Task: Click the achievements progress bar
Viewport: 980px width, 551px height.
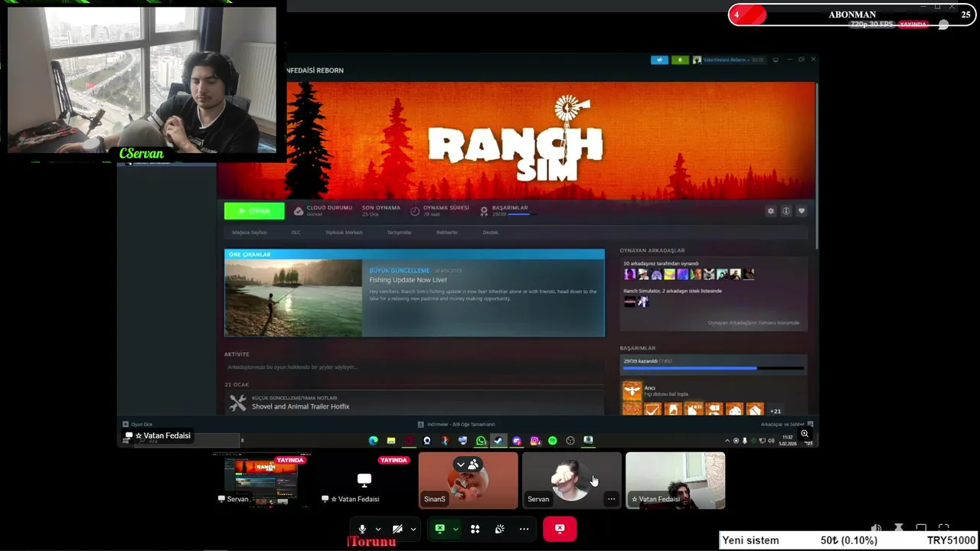Action: [x=713, y=368]
